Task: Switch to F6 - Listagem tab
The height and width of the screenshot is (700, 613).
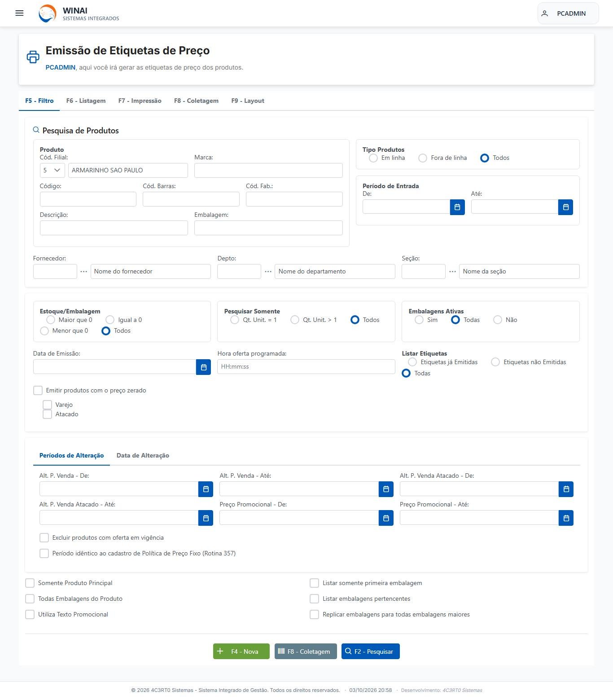Action: click(86, 101)
